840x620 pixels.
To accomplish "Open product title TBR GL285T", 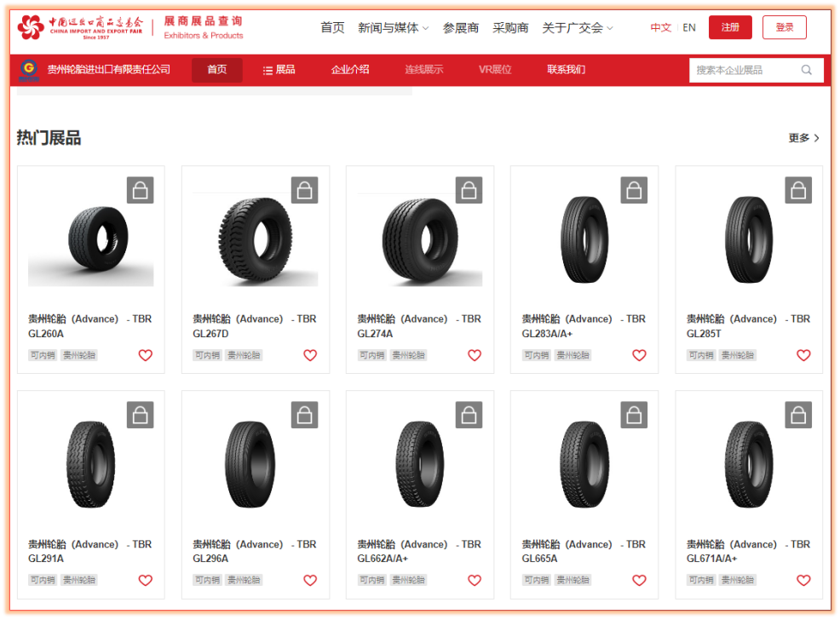I will point(748,326).
